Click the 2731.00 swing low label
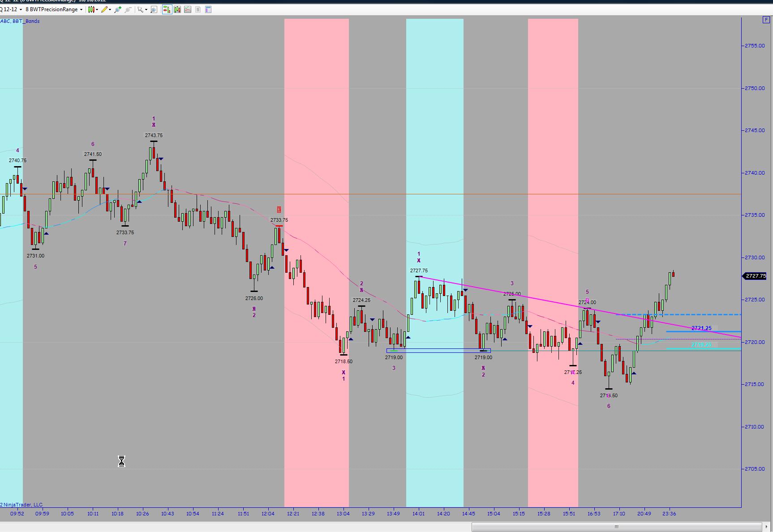773x532 pixels. [35, 256]
